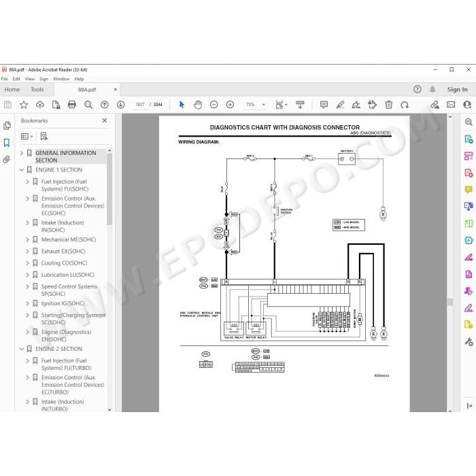Collapse ENGINE 1 SECTION bookmark
The image size is (476, 476).
click(22, 170)
